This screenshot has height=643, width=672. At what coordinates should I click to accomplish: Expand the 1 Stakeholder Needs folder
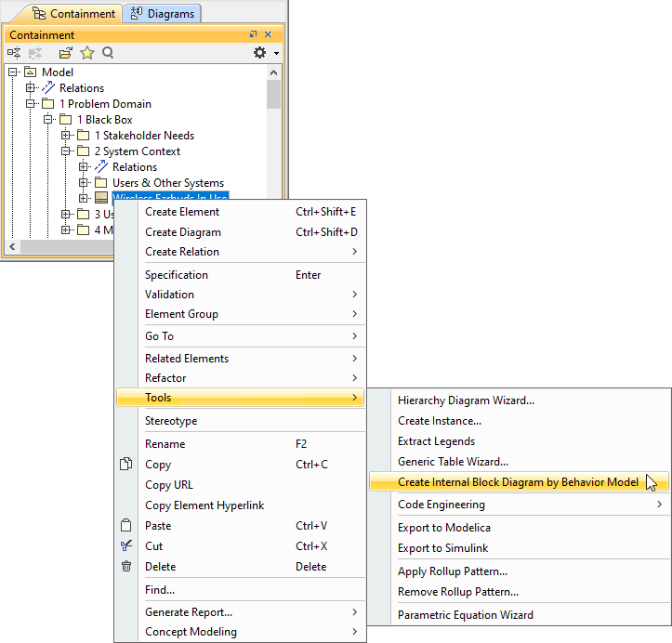pyautogui.click(x=66, y=136)
